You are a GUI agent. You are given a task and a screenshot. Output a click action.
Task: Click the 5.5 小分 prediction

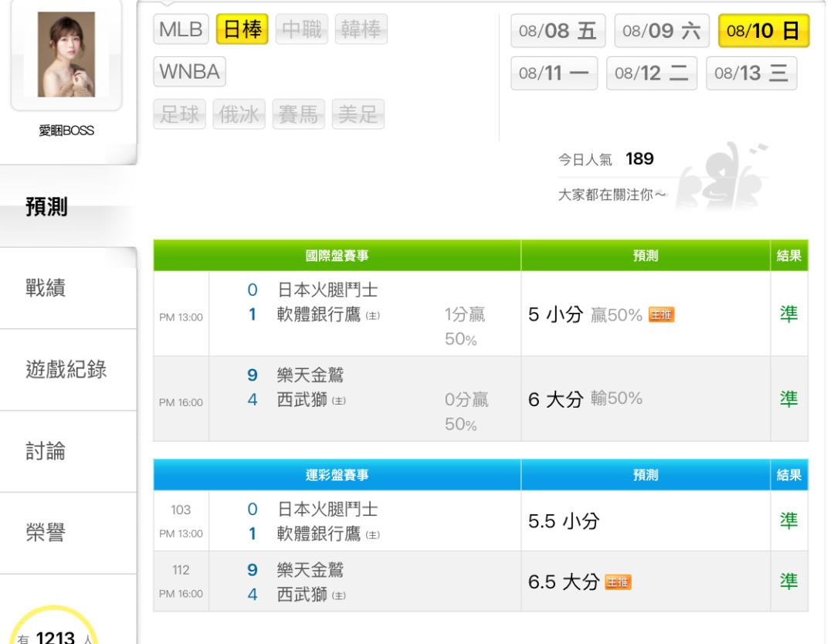[x=564, y=521]
